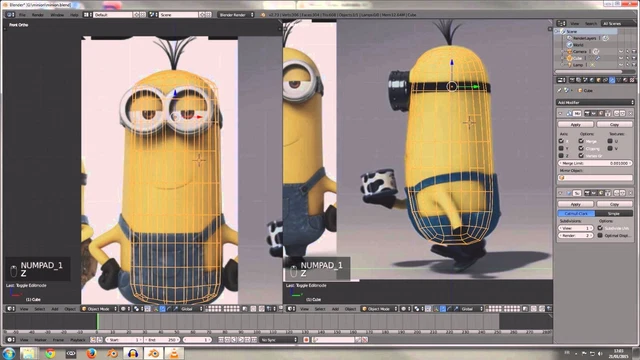Toggle the Optimal Display checkbox
This screenshot has width=640, height=360.
(600, 236)
